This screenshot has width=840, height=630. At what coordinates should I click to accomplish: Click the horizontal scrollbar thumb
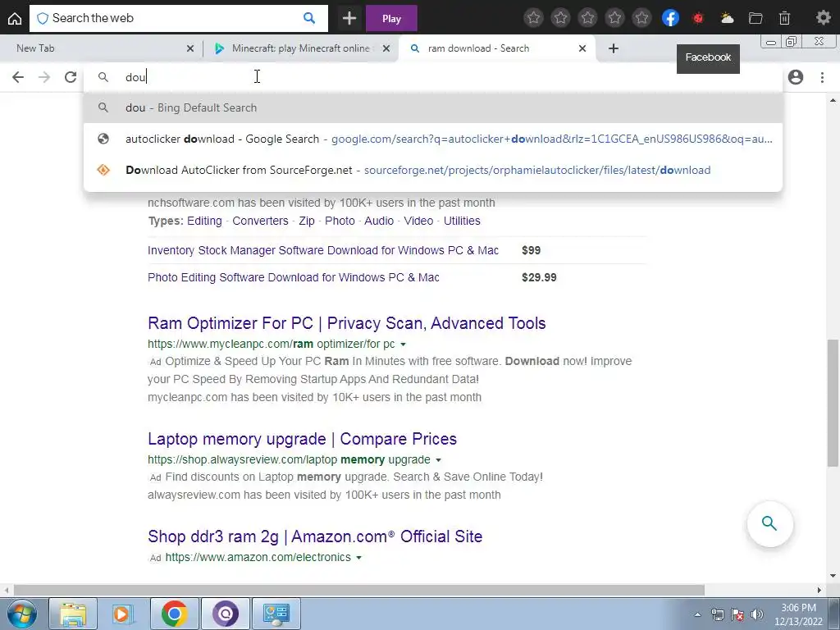tap(359, 590)
